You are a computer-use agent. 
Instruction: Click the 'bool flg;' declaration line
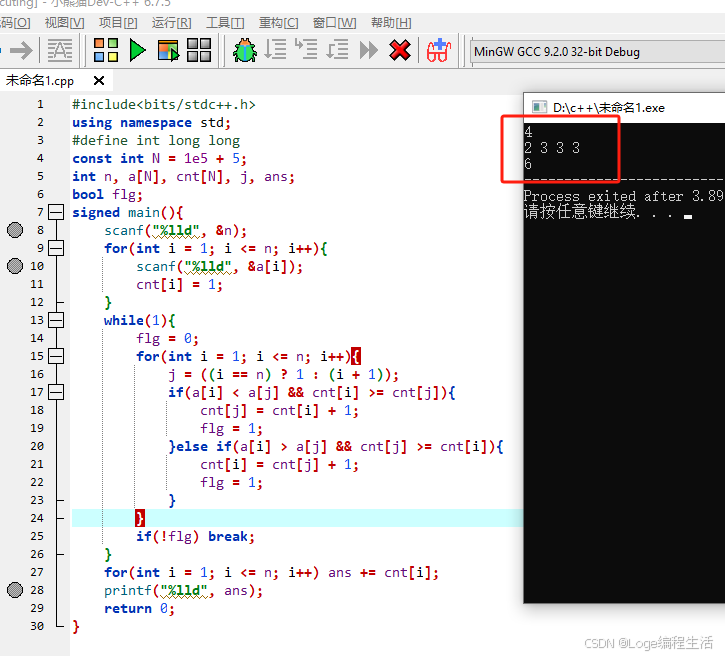coord(107,195)
